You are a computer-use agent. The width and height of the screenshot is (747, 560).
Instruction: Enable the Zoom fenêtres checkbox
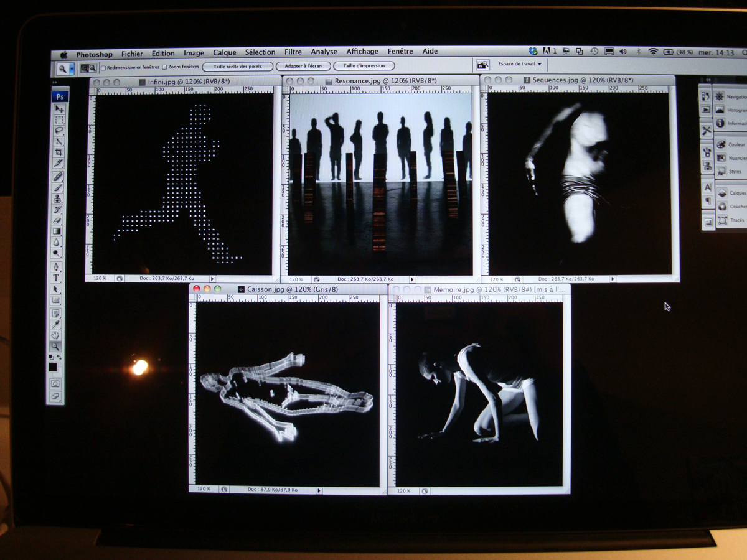(164, 67)
